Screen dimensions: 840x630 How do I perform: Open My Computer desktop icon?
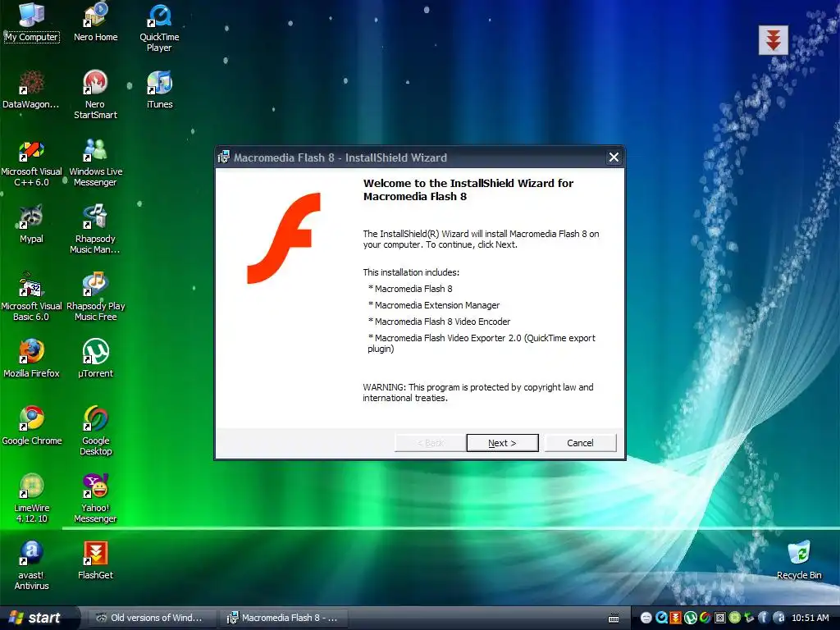pyautogui.click(x=32, y=22)
